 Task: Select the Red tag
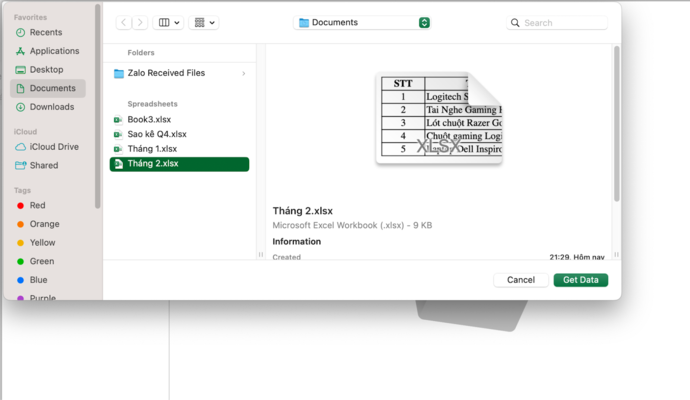pos(37,205)
